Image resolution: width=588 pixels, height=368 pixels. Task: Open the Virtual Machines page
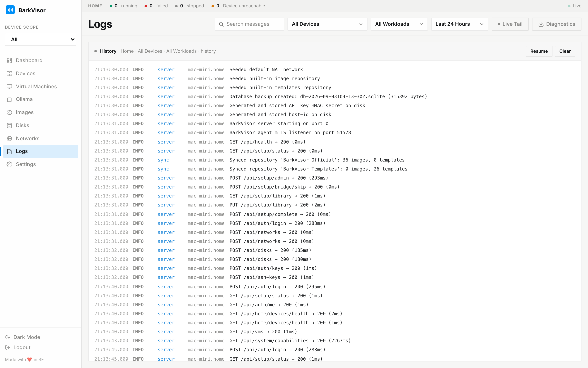(x=41, y=86)
